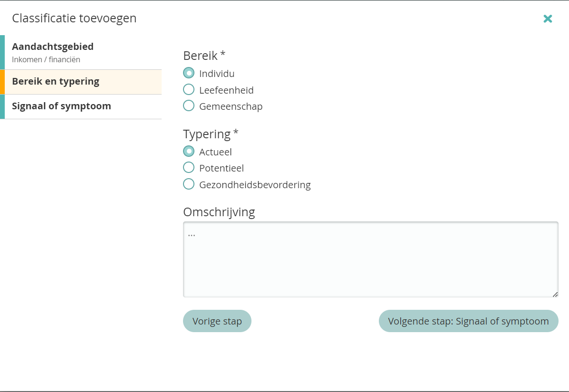
Task: Close the Classificatie toevoegen dialog
Action: pos(548,19)
